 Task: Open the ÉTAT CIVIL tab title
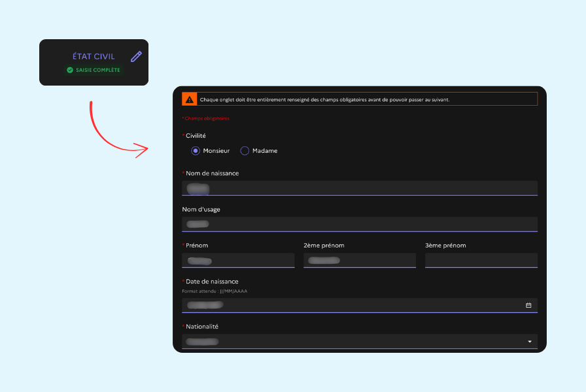[x=94, y=57]
